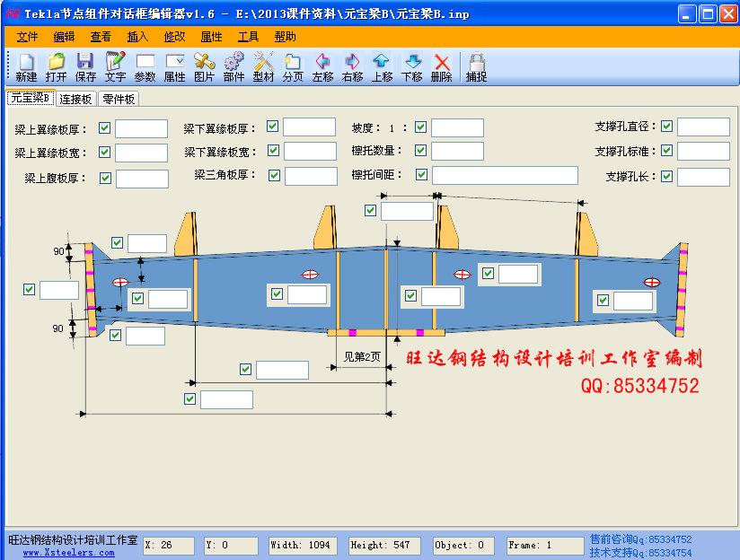Toggle the 捕捉 snap lock icon
Image resolution: width=740 pixels, height=560 pixels.
pos(477,67)
